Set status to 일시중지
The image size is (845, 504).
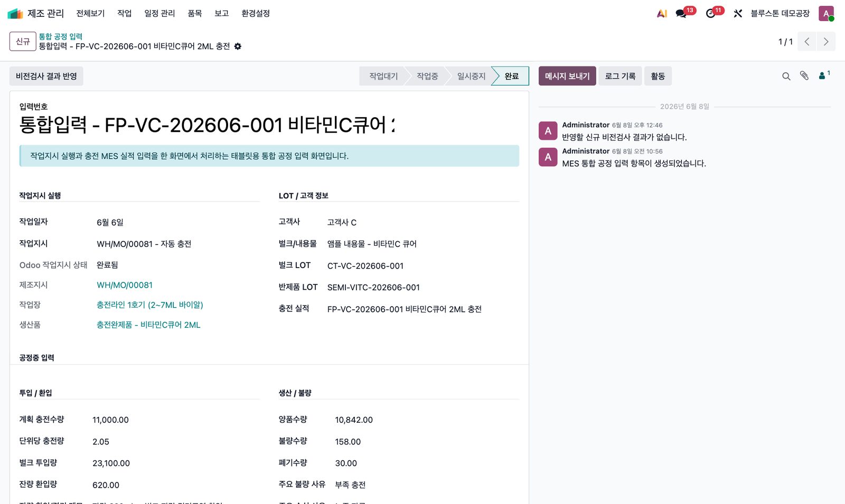point(471,76)
